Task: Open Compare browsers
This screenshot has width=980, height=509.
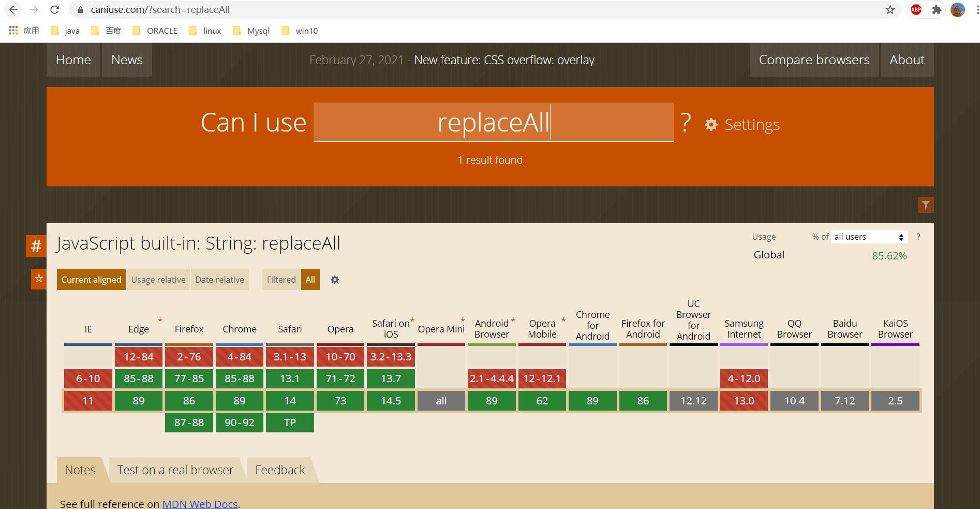Action: coord(814,60)
